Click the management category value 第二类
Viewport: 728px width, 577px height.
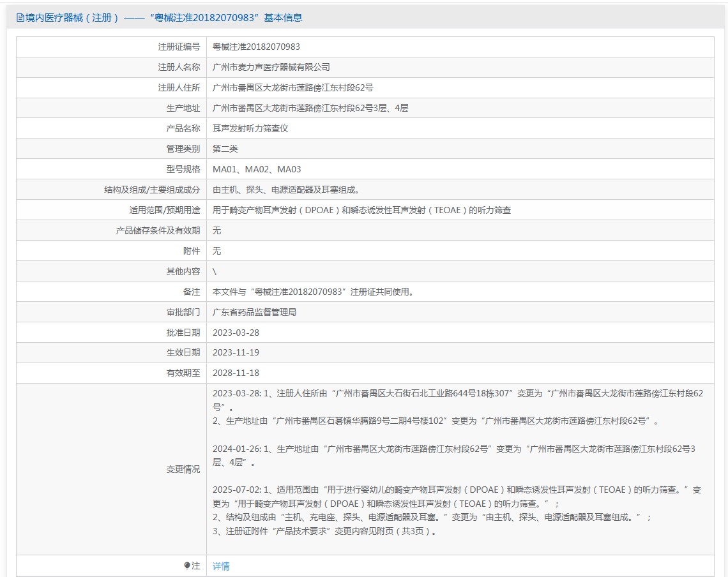[225, 149]
